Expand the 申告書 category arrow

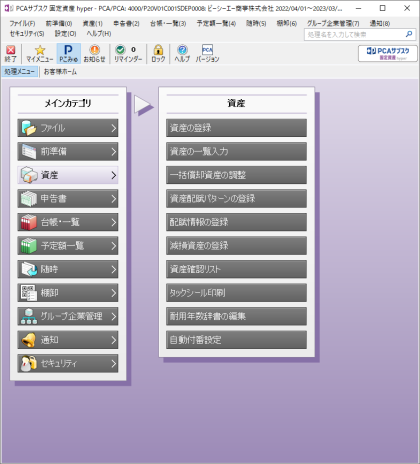point(114,199)
